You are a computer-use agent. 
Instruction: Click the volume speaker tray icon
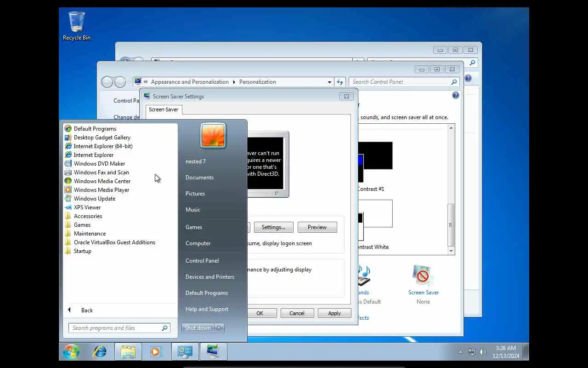[483, 352]
